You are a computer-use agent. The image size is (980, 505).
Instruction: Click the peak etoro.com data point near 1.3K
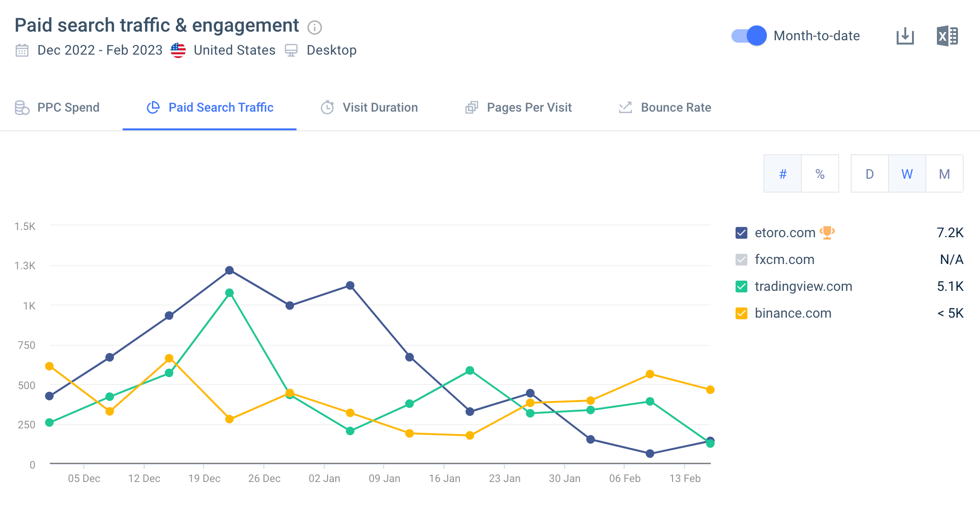click(229, 271)
